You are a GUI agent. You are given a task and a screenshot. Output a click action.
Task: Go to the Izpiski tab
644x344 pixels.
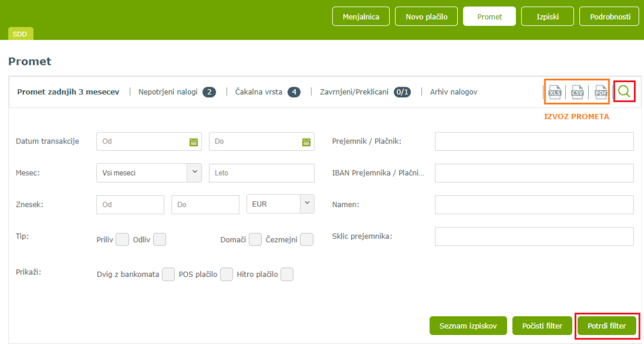coord(547,17)
